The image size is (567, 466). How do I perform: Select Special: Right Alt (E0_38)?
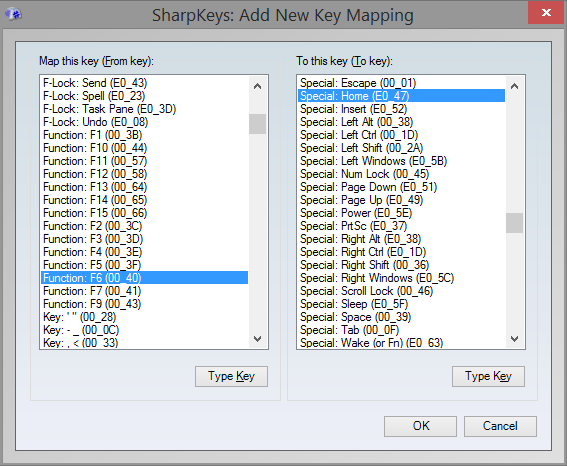401,239
